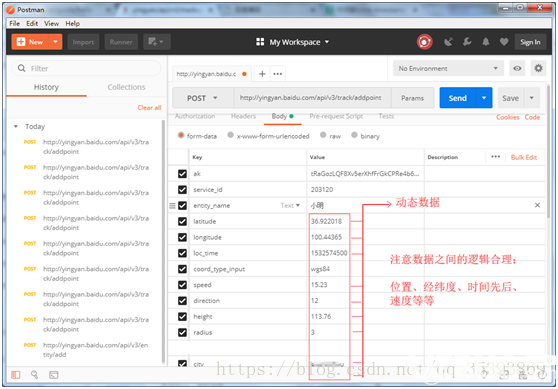Collapse the Today history group
Screen dimensions: 558x389
[x=16, y=126]
